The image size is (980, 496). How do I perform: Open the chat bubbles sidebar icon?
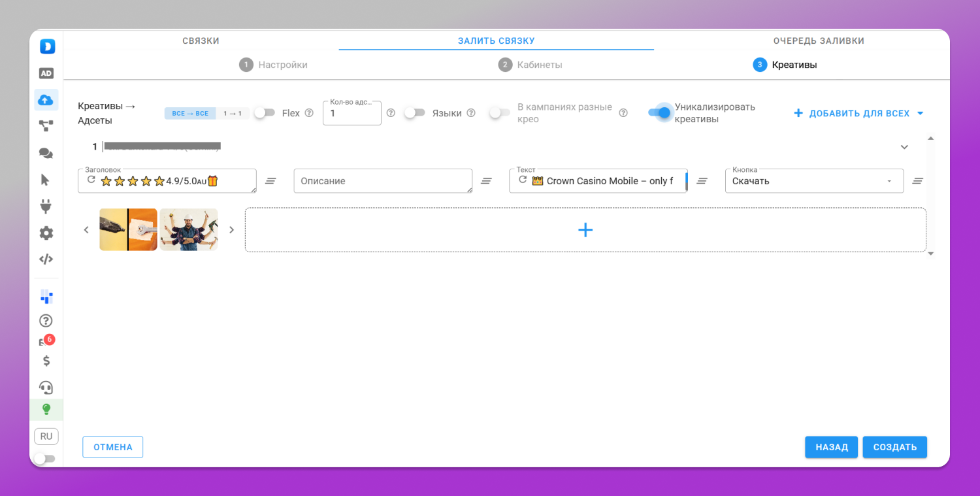pyautogui.click(x=46, y=154)
